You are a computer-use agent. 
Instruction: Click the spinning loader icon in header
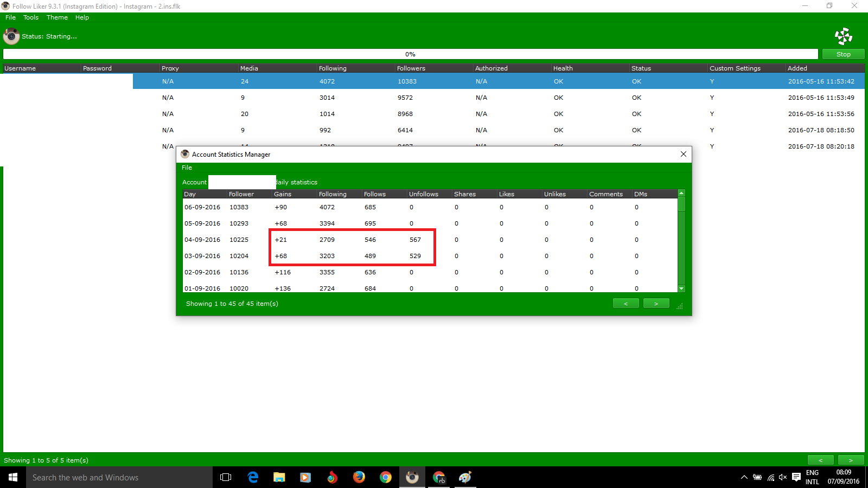(x=843, y=36)
